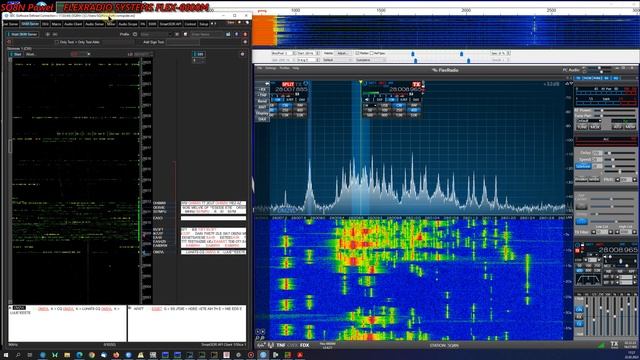Open the Macro tab in SDC window
The height and width of the screenshot is (360, 640).
pos(56,24)
